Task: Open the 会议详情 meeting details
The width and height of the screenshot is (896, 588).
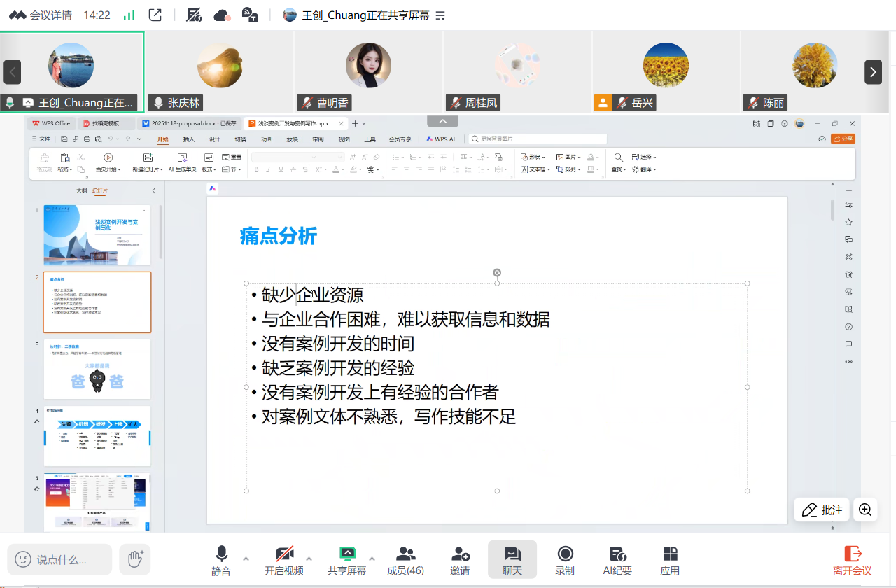Action: [x=41, y=15]
